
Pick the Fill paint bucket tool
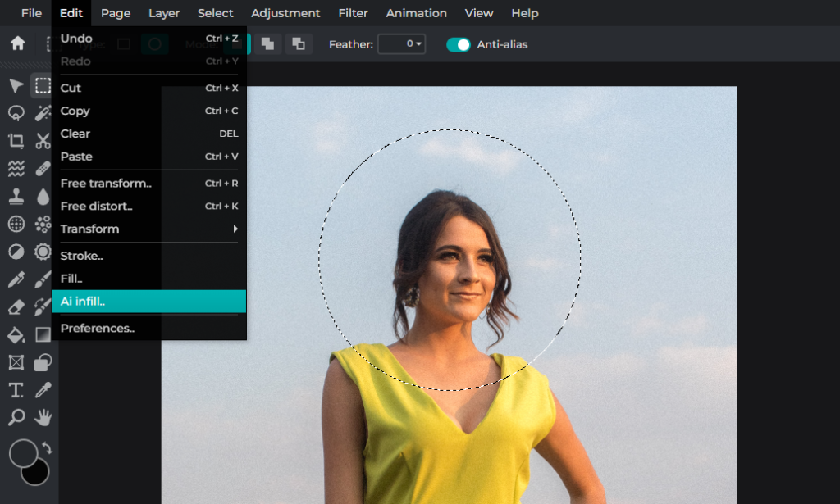pyautogui.click(x=16, y=335)
